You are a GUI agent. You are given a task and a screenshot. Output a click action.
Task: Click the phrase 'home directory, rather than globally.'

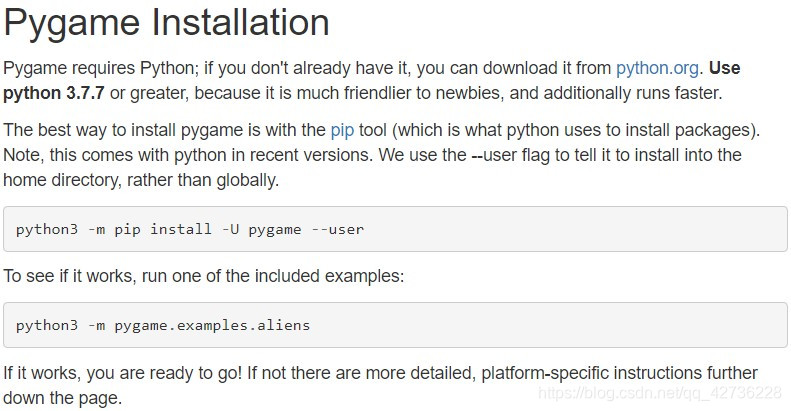(141, 180)
